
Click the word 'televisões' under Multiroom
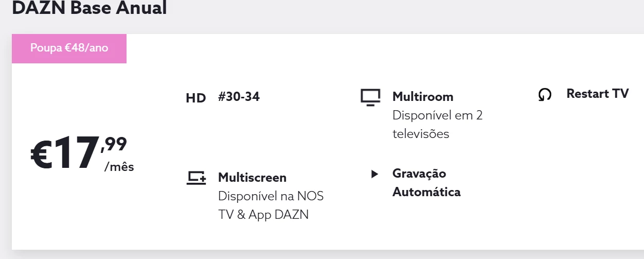[x=420, y=134]
